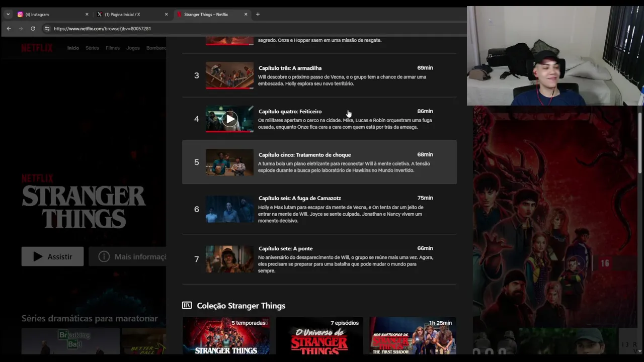Open the 5 temporadas Stranger Things card

(x=226, y=335)
